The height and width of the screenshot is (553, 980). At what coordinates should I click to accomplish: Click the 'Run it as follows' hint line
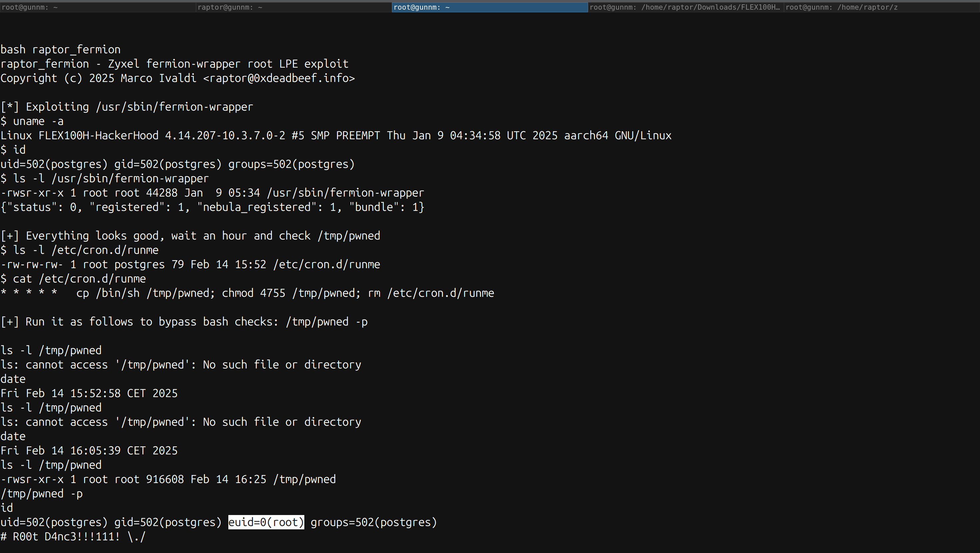tap(184, 322)
